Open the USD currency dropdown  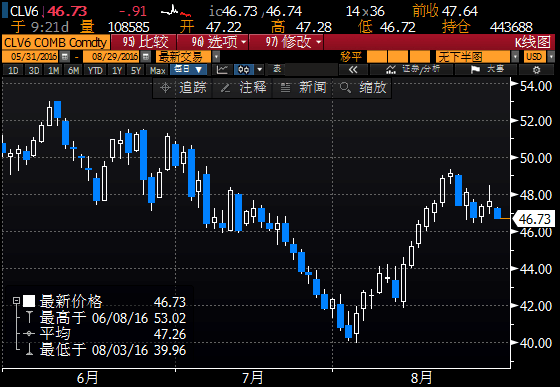pos(551,57)
